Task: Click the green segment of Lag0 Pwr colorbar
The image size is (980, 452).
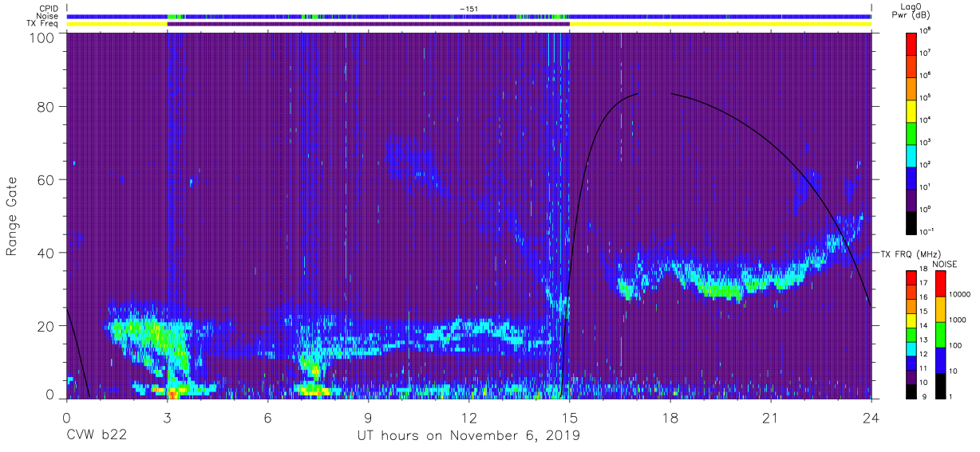Action: coord(912,133)
